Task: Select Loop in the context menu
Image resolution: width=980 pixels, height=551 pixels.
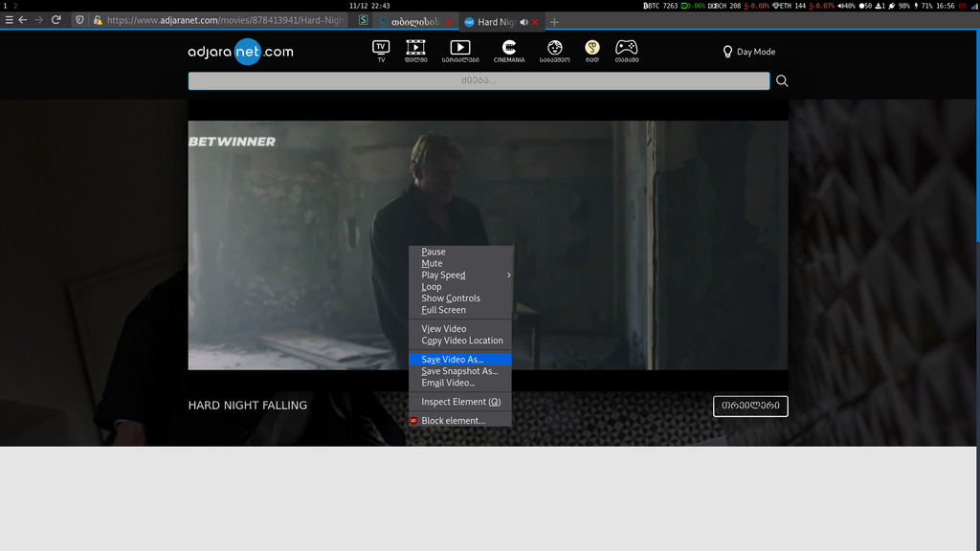Action: 460,287
